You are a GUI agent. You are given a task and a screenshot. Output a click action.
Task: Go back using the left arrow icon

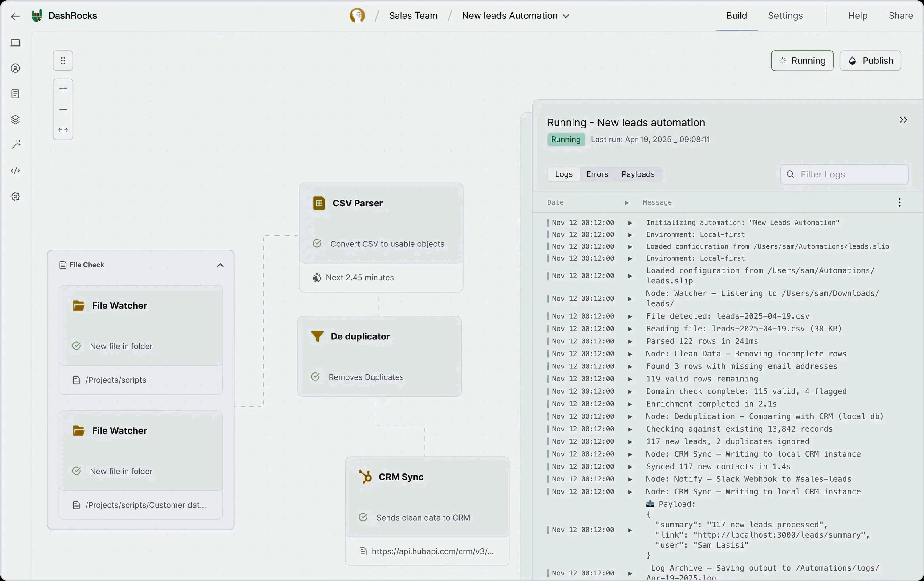(15, 16)
